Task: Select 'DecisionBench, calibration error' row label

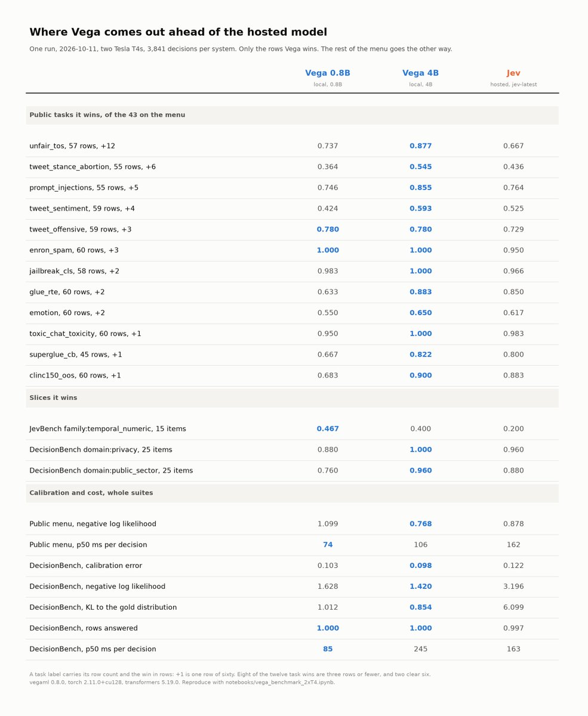Action: pyautogui.click(x=85, y=566)
